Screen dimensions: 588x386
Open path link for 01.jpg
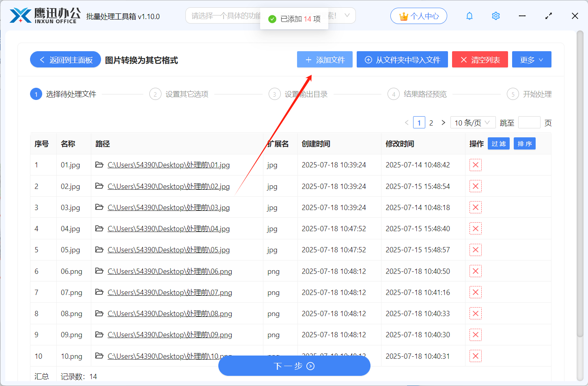click(168, 165)
